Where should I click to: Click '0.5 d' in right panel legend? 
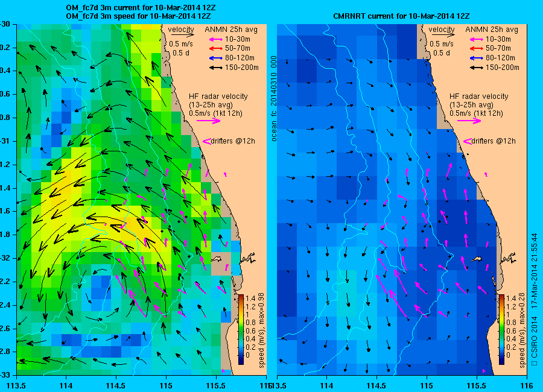(442, 53)
